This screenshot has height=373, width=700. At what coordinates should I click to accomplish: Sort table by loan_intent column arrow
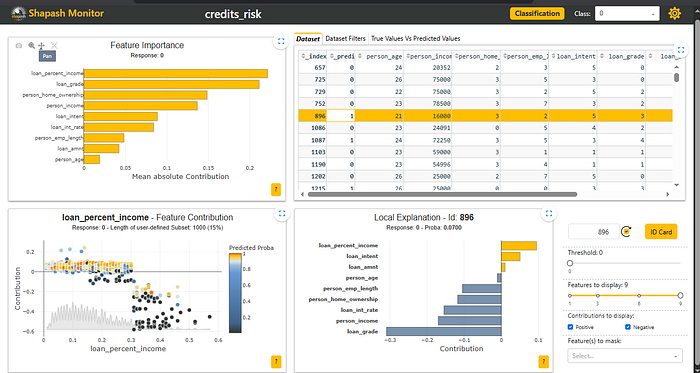tap(554, 56)
